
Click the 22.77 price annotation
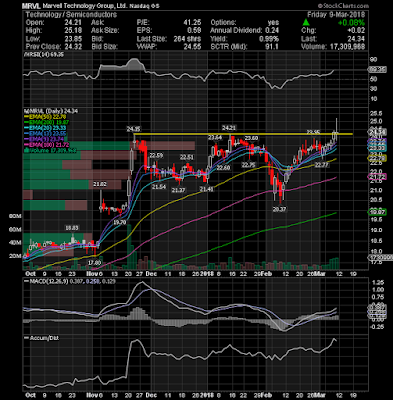(x=322, y=165)
